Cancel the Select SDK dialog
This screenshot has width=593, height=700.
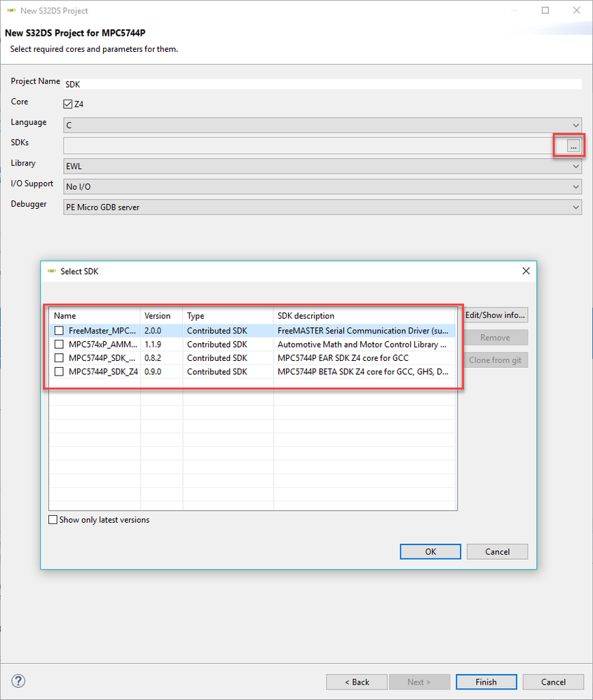(x=498, y=551)
